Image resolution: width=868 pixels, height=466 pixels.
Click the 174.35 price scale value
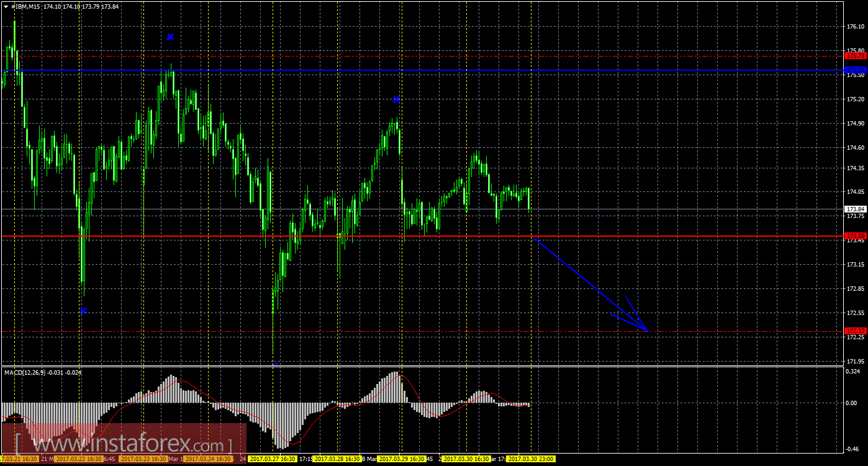(x=856, y=168)
